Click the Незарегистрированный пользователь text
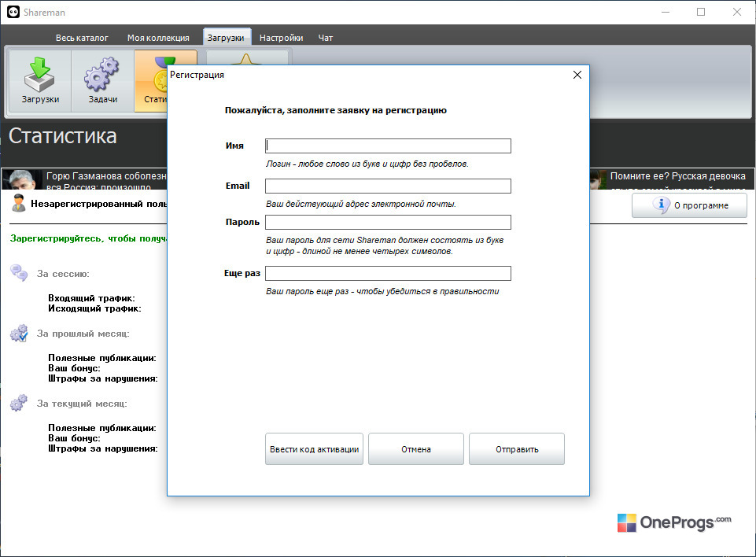The image size is (756, 557). 99,204
